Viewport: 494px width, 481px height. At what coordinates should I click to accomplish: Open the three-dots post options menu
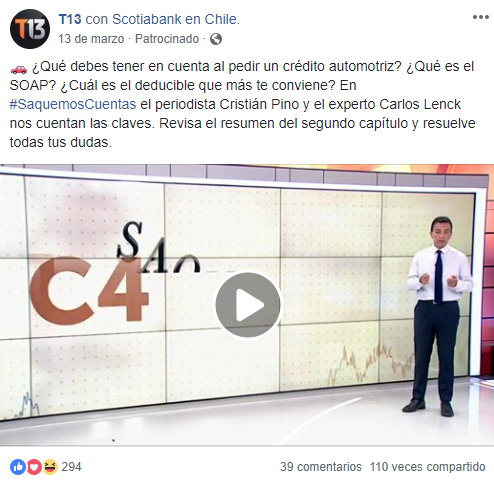480,17
